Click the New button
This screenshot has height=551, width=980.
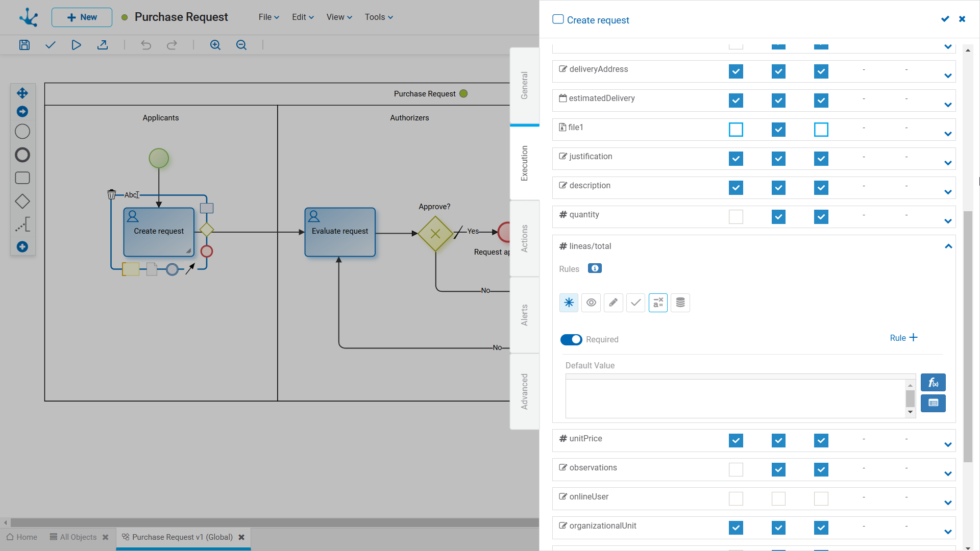[82, 17]
